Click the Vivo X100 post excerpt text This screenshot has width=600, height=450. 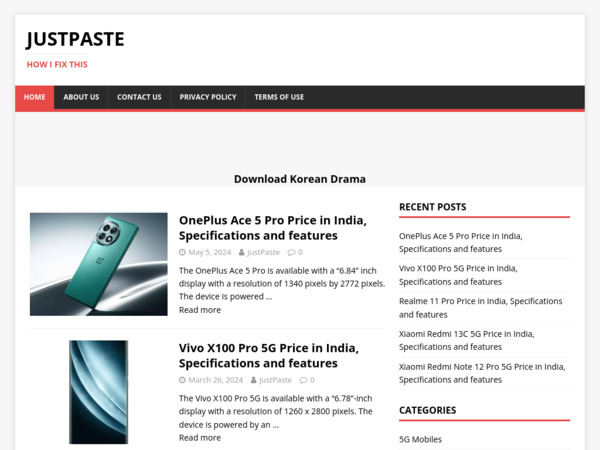point(276,411)
